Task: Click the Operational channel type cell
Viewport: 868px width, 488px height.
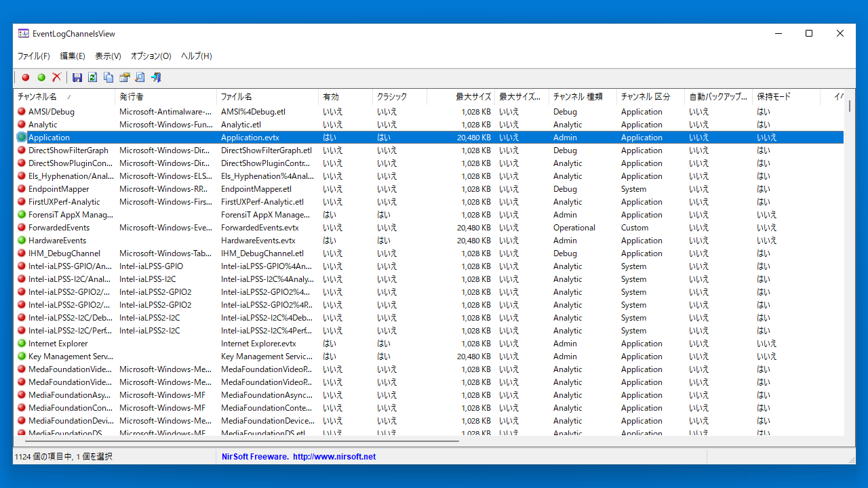Action: click(x=574, y=228)
